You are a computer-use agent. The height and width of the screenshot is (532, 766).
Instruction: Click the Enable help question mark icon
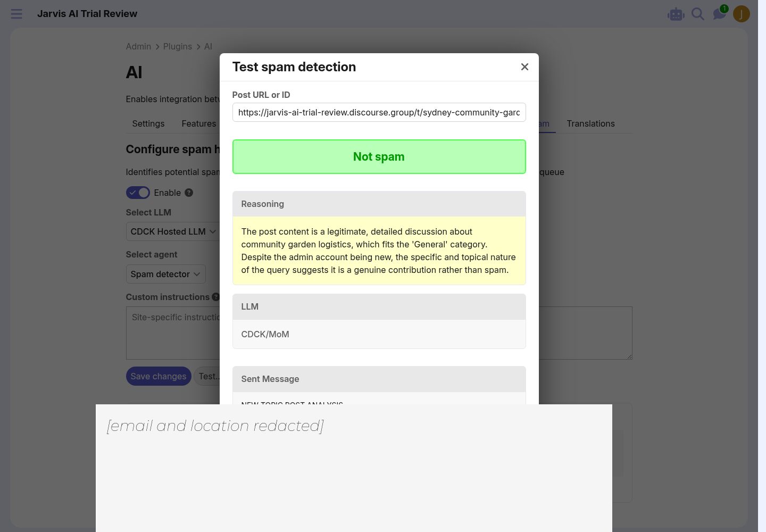coord(189,193)
